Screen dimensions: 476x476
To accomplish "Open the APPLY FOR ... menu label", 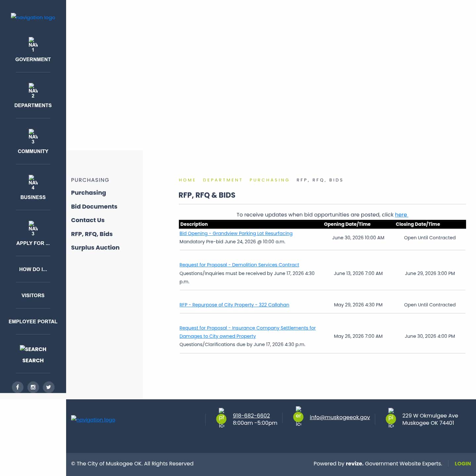I will (33, 243).
